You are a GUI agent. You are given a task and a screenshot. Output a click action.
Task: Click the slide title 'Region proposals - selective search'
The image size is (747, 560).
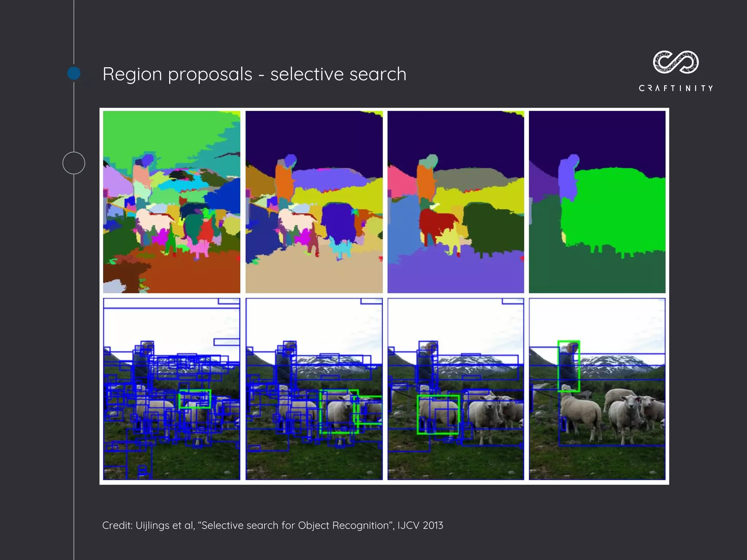coord(254,74)
